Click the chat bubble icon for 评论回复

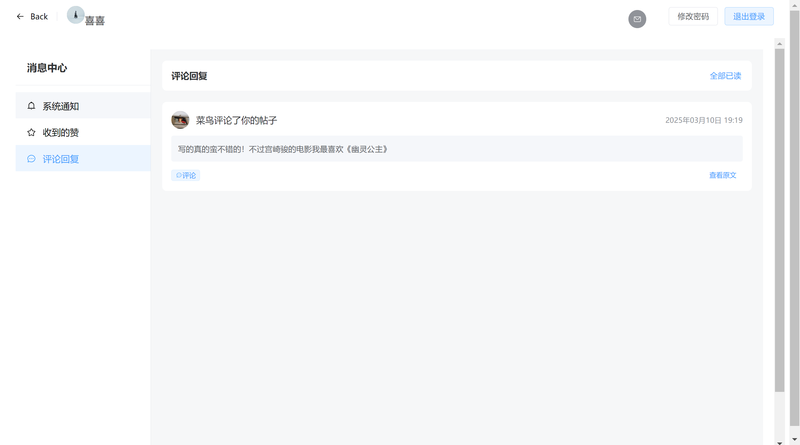[x=31, y=159]
